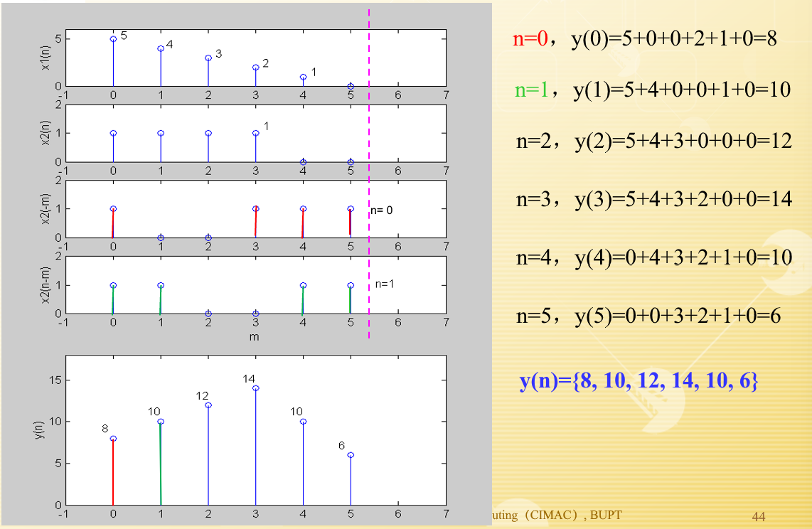Viewport: 812px width, 529px height.
Task: Click the 8 data label above the red y(n) stem
Action: click(105, 429)
